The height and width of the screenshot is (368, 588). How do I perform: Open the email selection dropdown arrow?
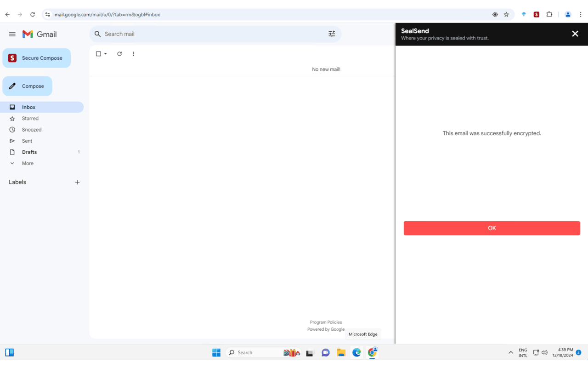point(105,54)
